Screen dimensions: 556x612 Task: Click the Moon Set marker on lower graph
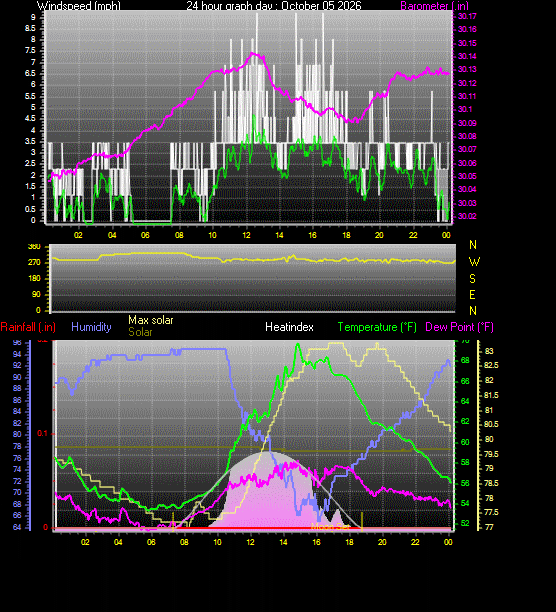(330, 527)
